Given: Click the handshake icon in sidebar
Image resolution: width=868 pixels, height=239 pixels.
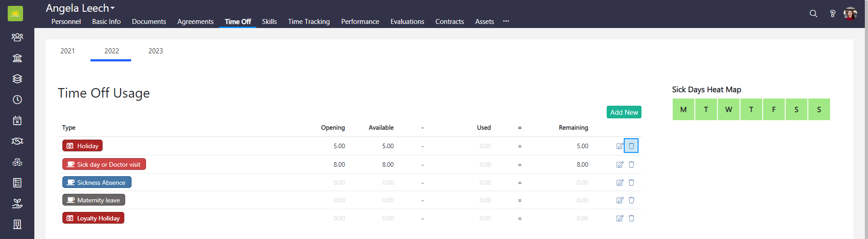Looking at the screenshot, I should [x=17, y=141].
